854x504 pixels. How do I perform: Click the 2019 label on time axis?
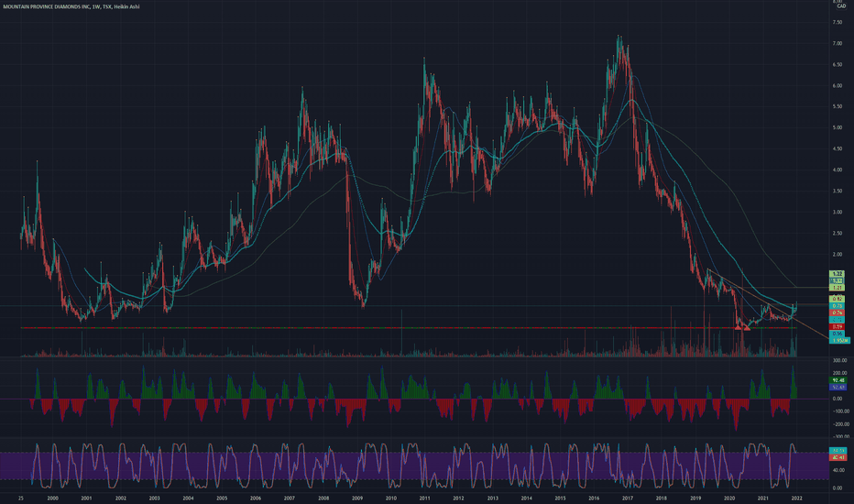click(x=695, y=498)
